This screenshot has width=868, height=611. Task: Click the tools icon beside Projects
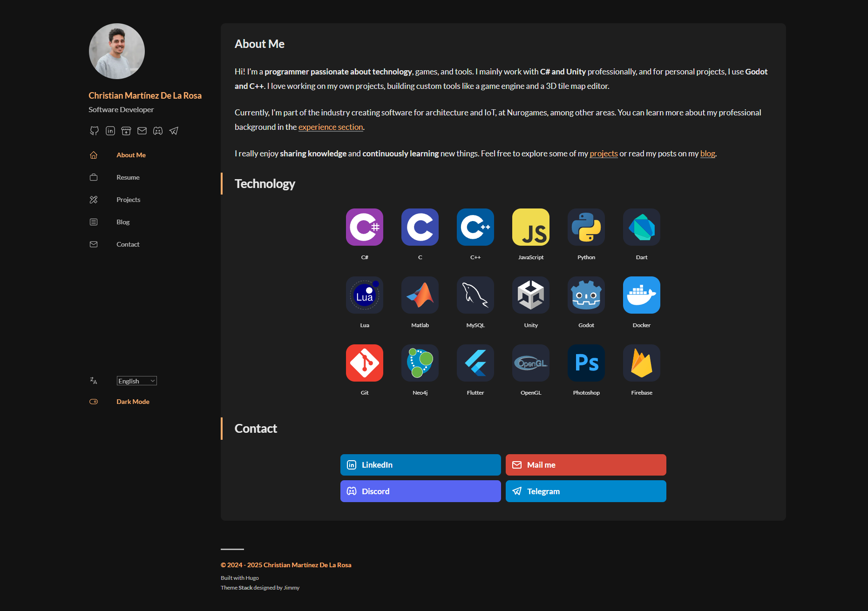click(x=94, y=200)
